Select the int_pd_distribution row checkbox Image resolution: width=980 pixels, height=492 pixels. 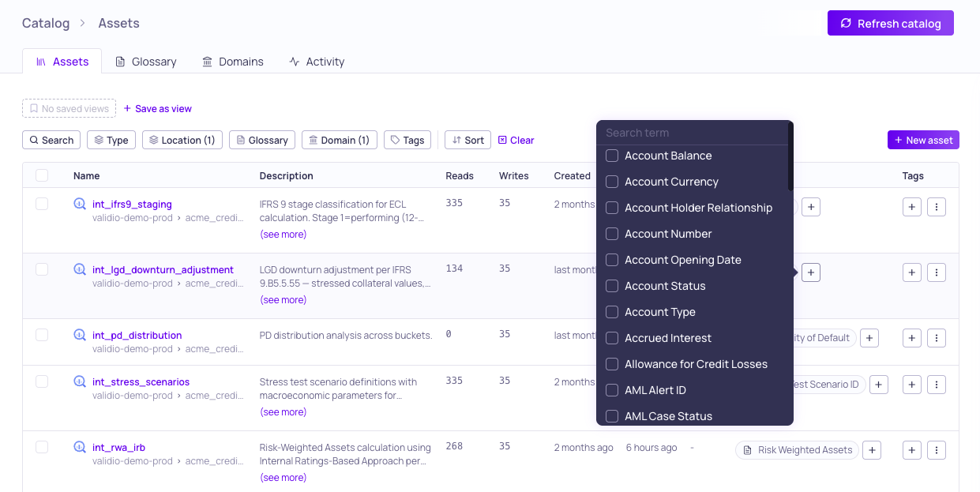[x=42, y=335]
